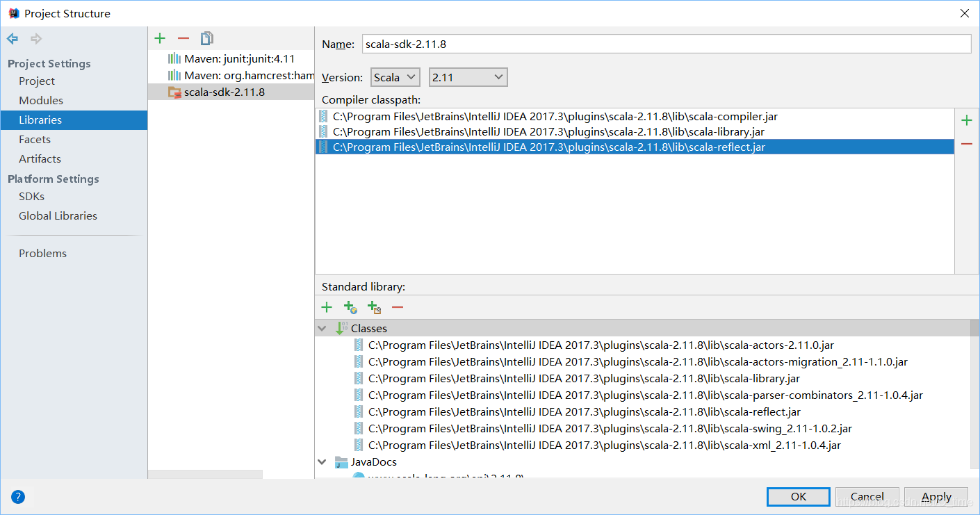Screen dimensions: 980x515
Task: Collapse the Classes tree node
Action: [x=322, y=328]
